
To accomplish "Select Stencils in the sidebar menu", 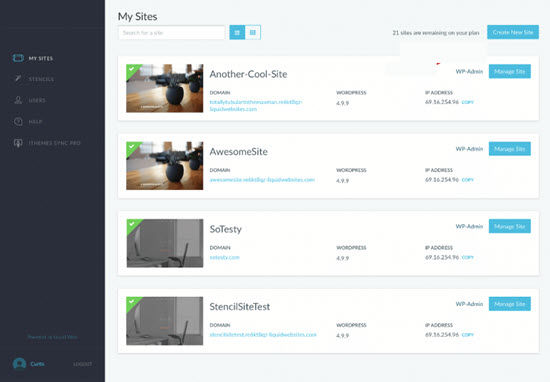I will 41,79.
